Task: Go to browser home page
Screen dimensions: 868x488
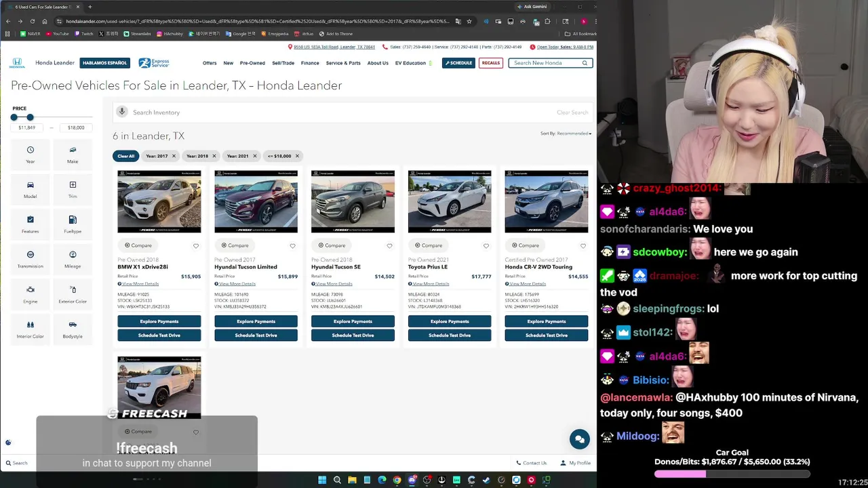Action: (44, 21)
